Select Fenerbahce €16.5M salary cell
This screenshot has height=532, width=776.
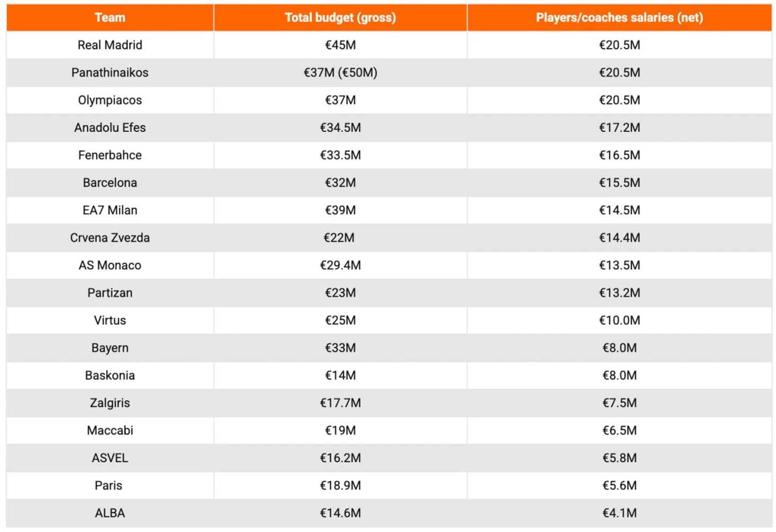(x=619, y=155)
